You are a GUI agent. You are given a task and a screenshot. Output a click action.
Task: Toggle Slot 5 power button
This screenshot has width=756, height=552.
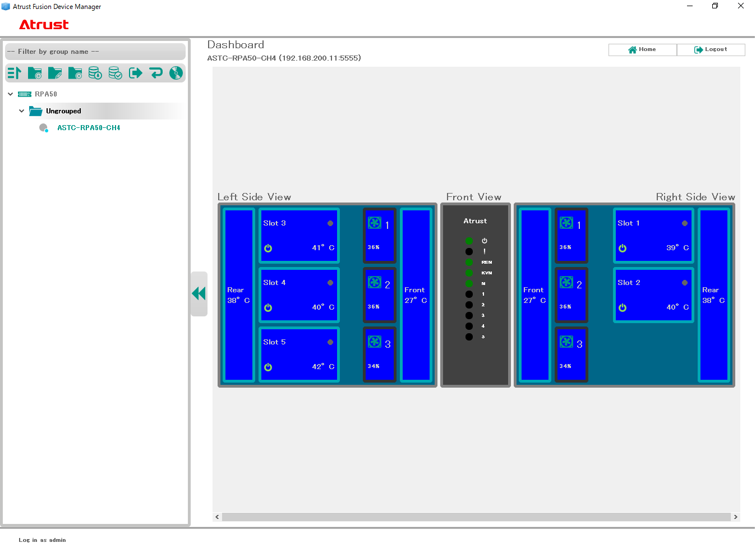(x=268, y=367)
